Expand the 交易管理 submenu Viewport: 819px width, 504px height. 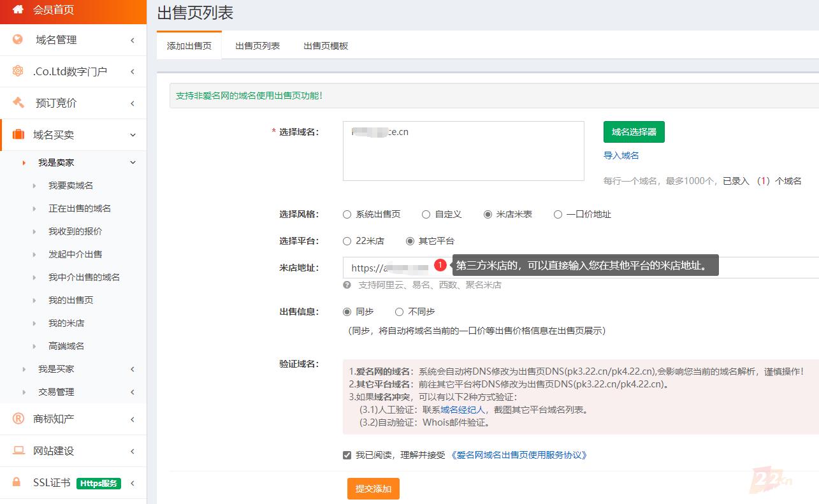[x=56, y=392]
